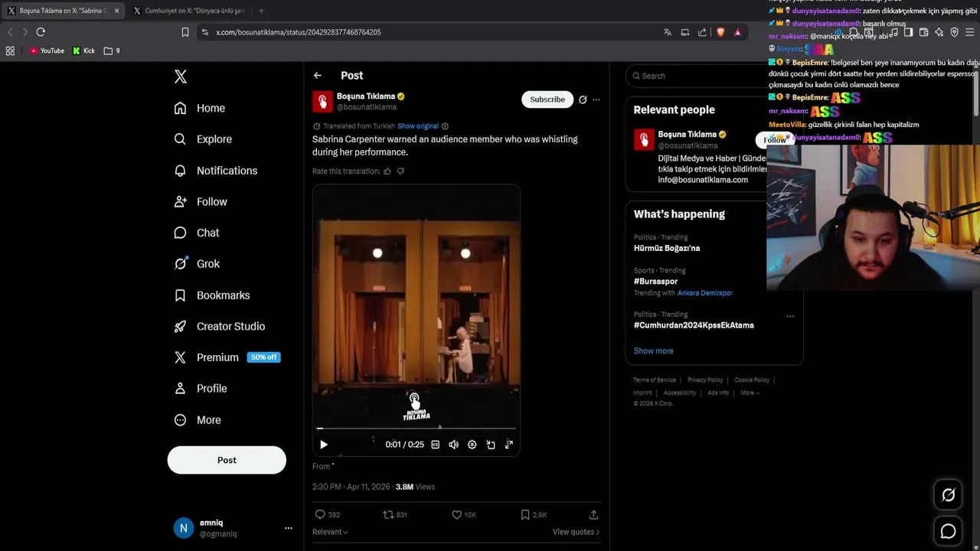This screenshot has height=551, width=980.
Task: Open Premium with 50% off badge
Action: point(227,357)
